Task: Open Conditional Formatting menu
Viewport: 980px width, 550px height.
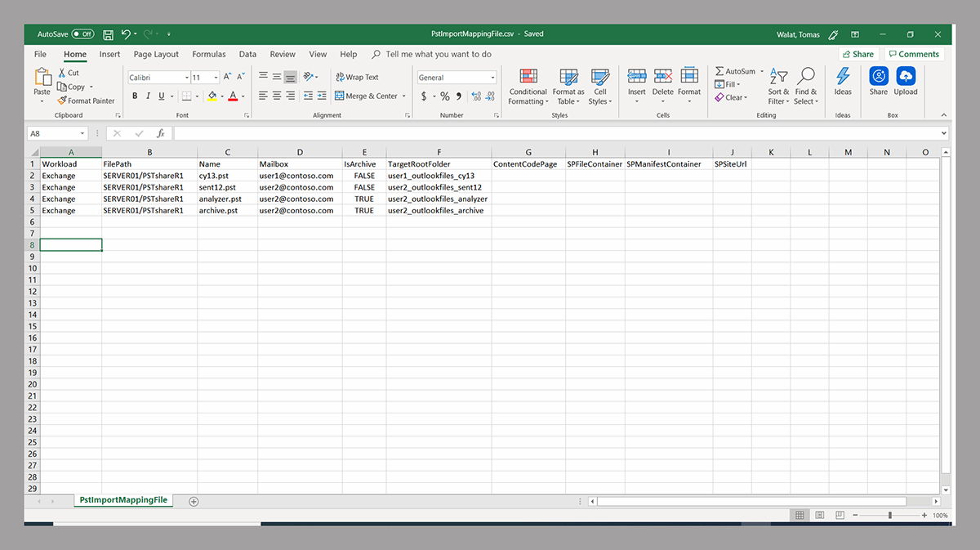Action: click(528, 86)
